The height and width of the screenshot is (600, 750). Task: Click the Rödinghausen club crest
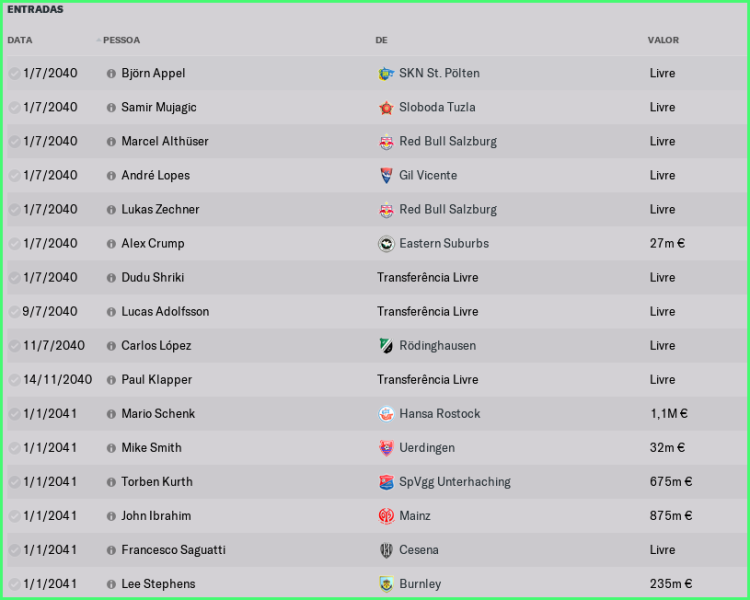[386, 345]
